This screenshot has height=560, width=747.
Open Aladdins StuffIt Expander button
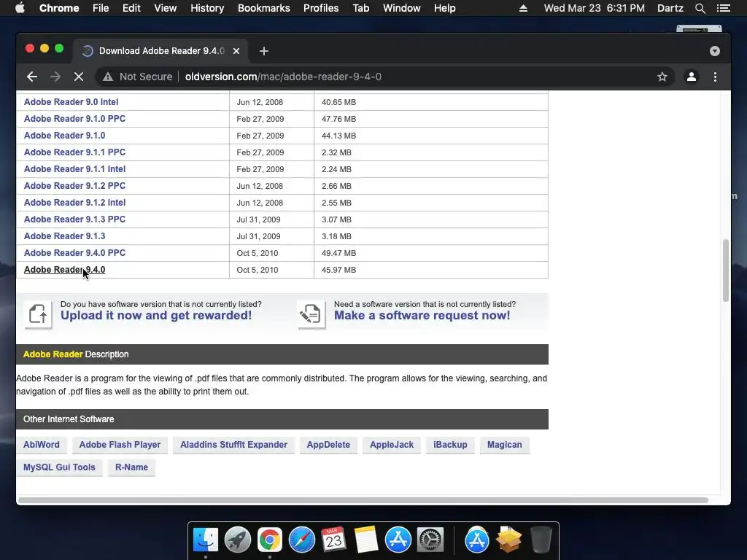click(234, 445)
